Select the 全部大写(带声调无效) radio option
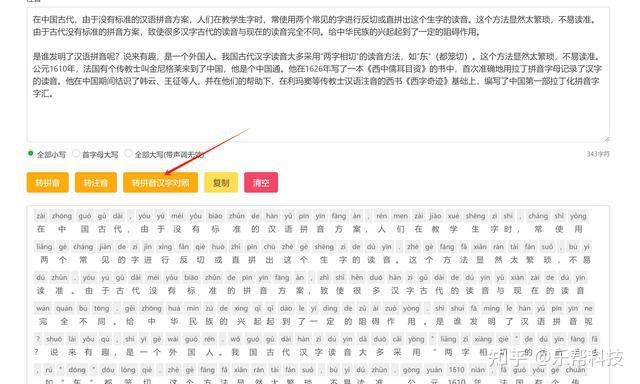Image resolution: width=640 pixels, height=384 pixels. pos(128,154)
